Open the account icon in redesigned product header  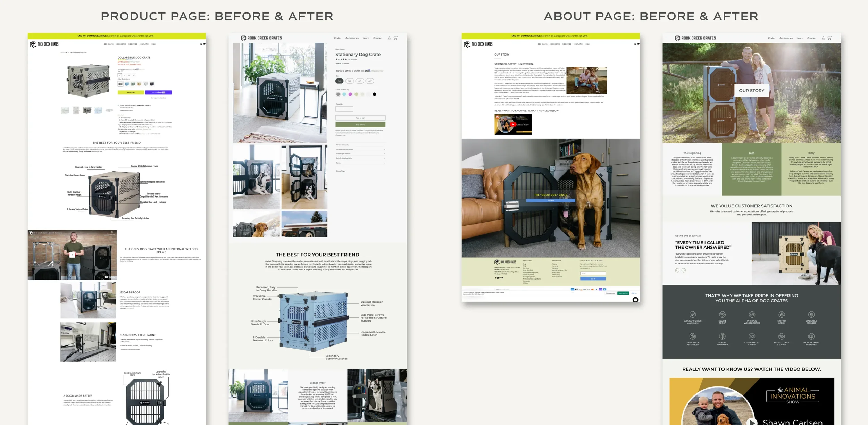[x=389, y=38]
